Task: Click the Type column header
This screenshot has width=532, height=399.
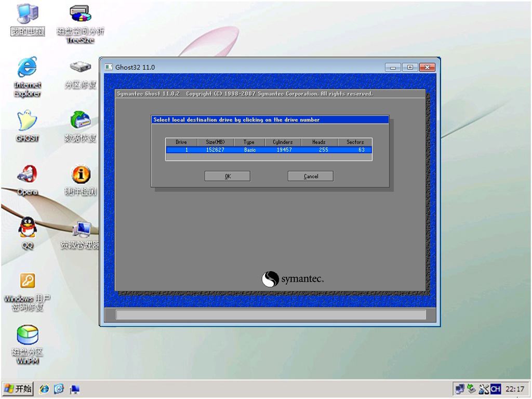Action: [x=249, y=142]
